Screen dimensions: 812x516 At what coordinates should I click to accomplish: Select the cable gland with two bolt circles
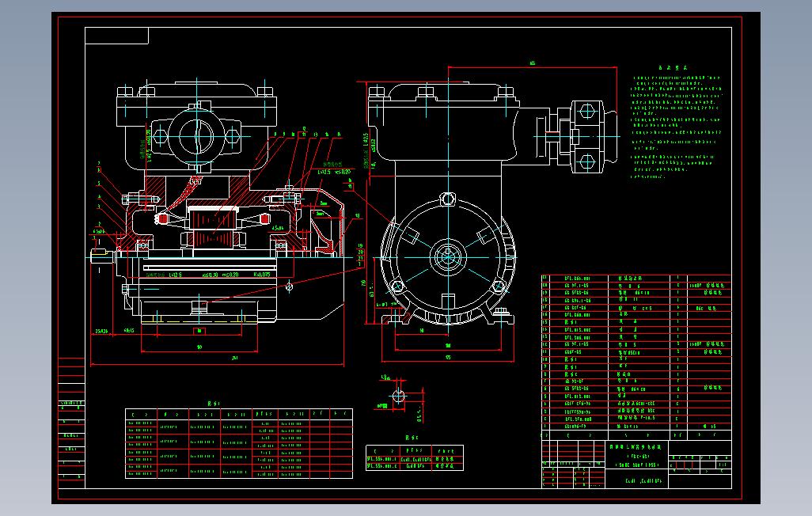point(586,137)
